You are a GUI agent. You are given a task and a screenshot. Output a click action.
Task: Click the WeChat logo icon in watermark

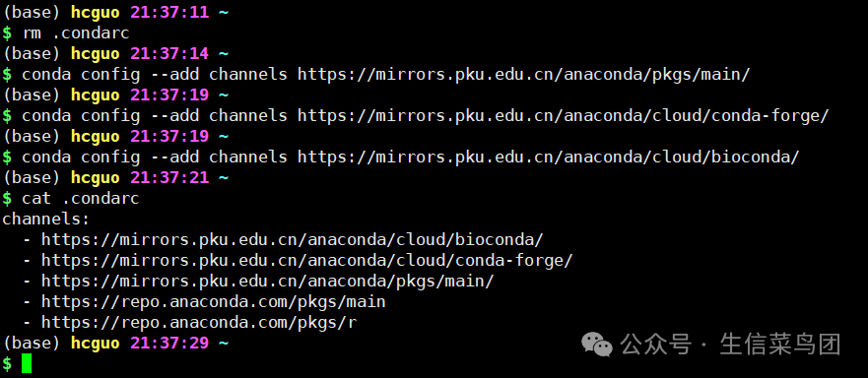click(597, 345)
